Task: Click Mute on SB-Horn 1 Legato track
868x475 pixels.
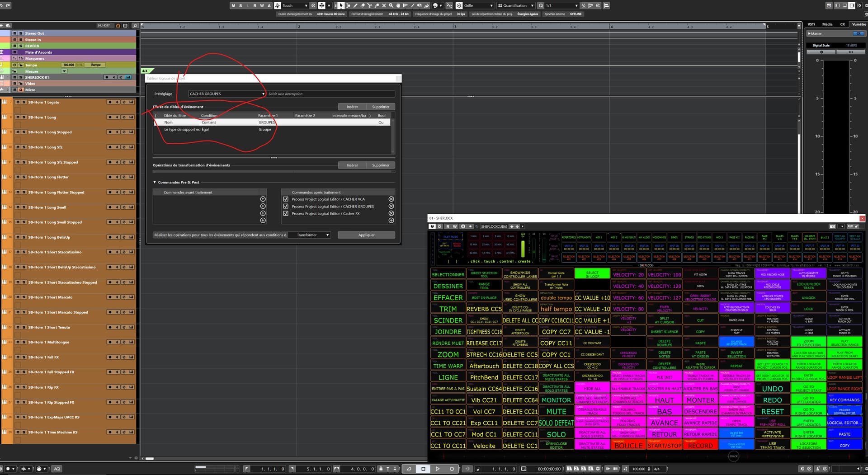Action: [18, 102]
